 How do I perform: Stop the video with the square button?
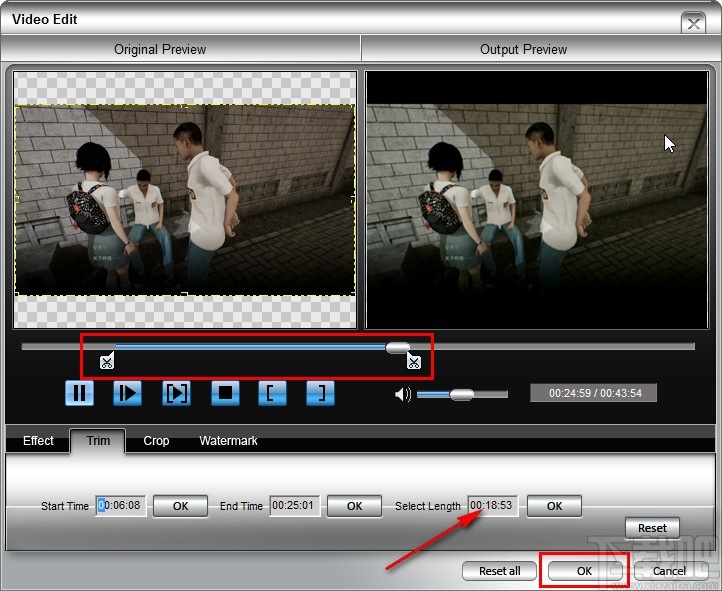tap(225, 393)
